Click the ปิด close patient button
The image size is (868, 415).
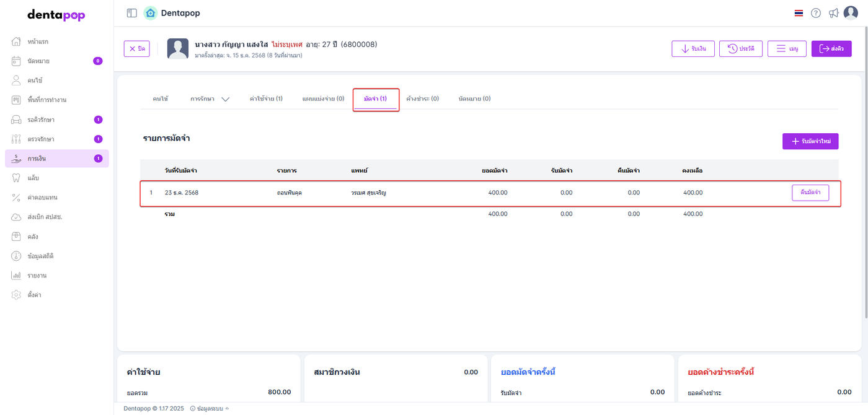[136, 49]
